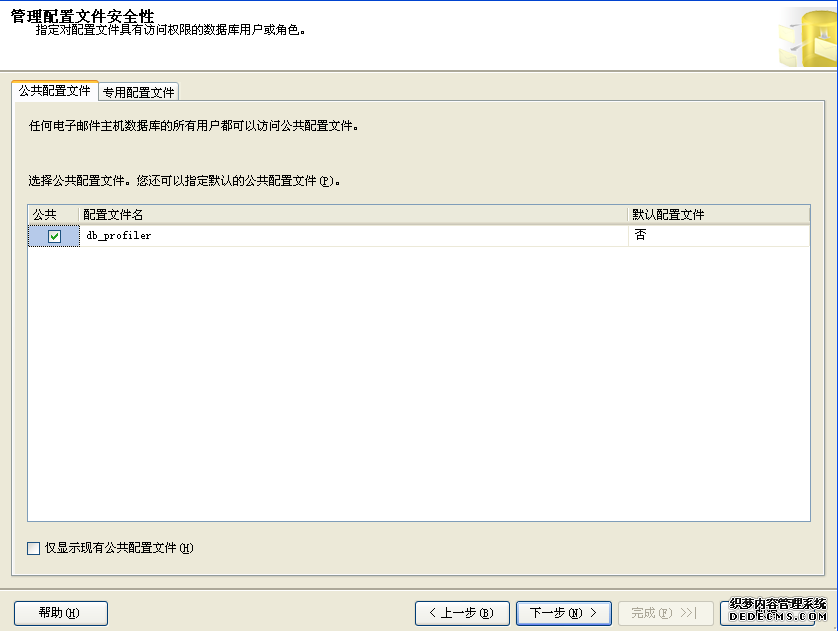The height and width of the screenshot is (631, 838).
Task: Open the 默认配置文件 value 否 for db_profiler
Action: click(718, 236)
